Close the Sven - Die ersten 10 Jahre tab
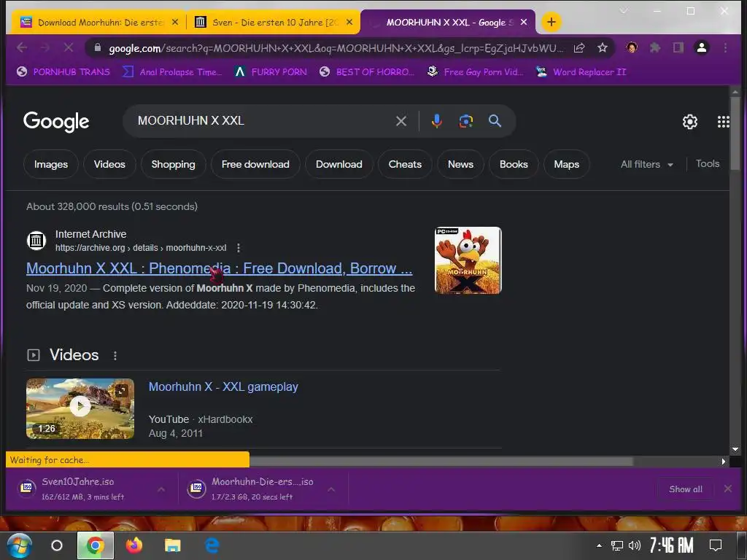Screen dimensions: 747x560 pos(349,22)
